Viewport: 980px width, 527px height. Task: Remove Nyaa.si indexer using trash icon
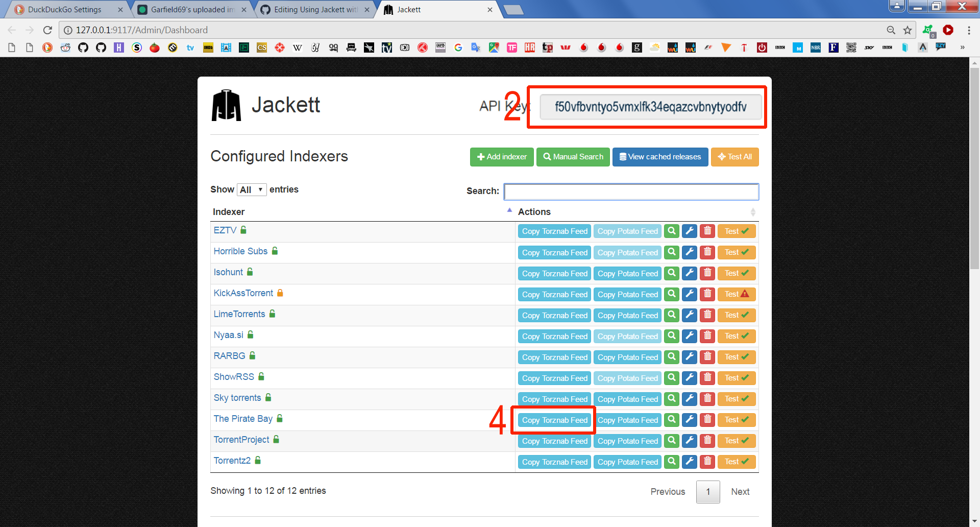[707, 336]
